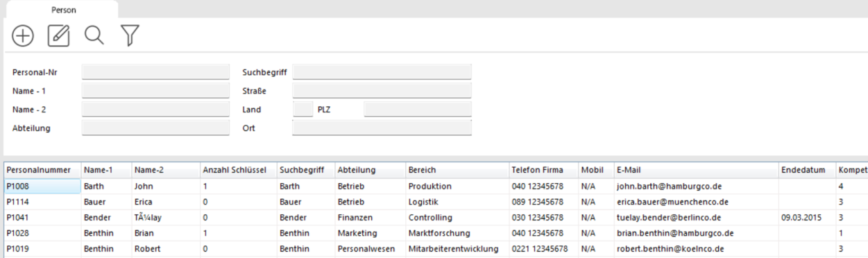Focus the Ort input field
The image size is (868, 258).
(x=382, y=128)
